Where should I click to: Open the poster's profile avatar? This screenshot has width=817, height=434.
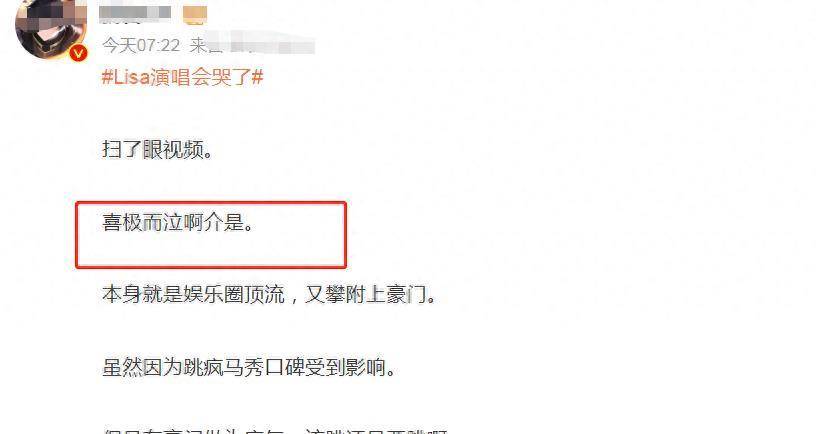coord(51,29)
